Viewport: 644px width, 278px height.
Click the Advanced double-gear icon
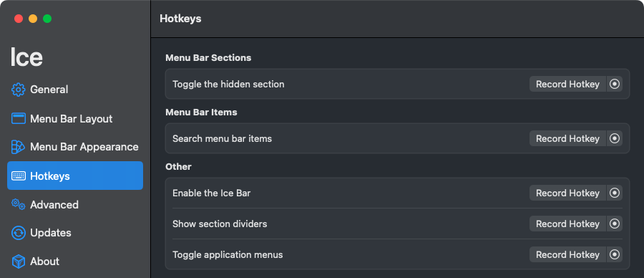[x=19, y=204]
